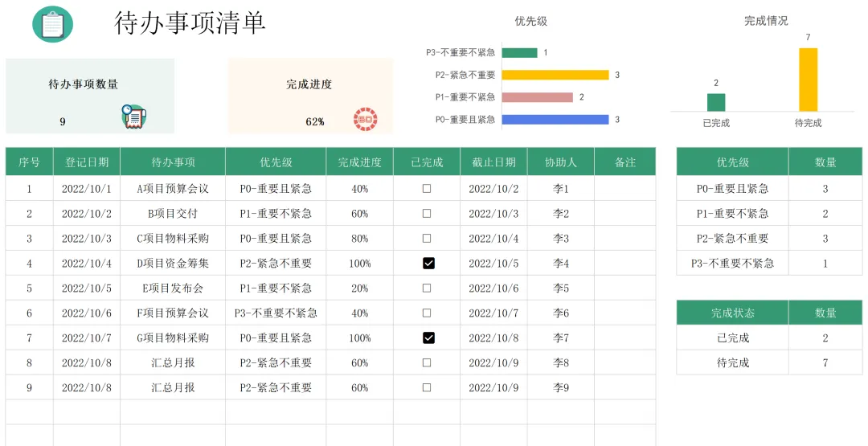Select P3-不重要不紧急 in priority summary table
Screen dimensions: 868x446
(x=732, y=264)
